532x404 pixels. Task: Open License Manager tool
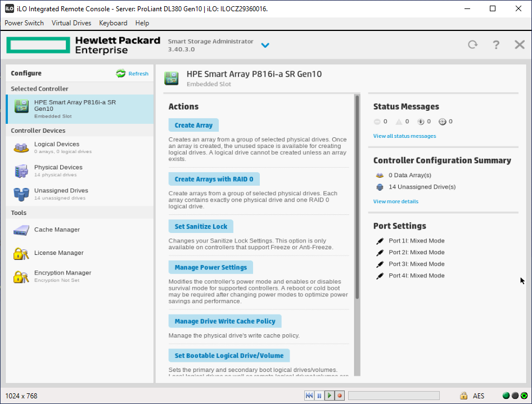(x=80, y=253)
